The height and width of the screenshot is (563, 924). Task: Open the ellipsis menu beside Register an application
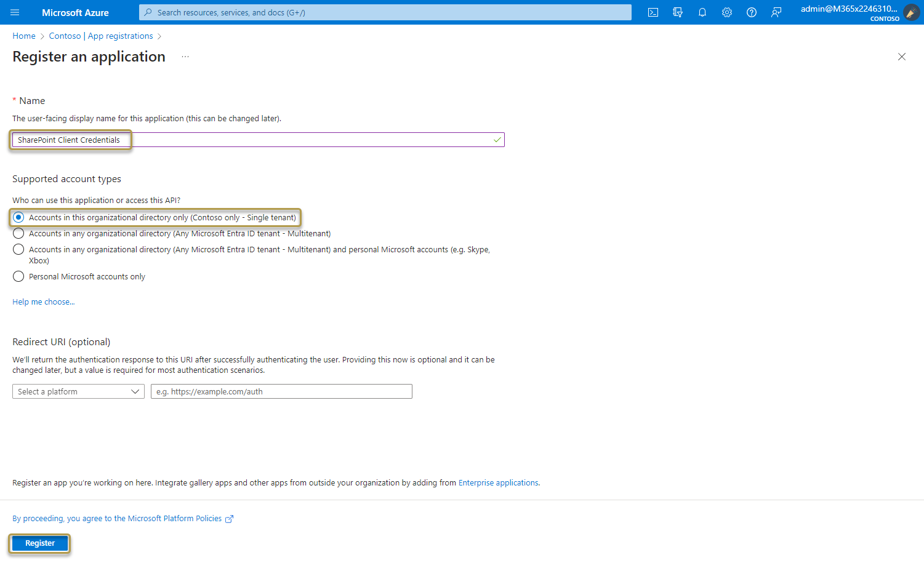point(185,56)
